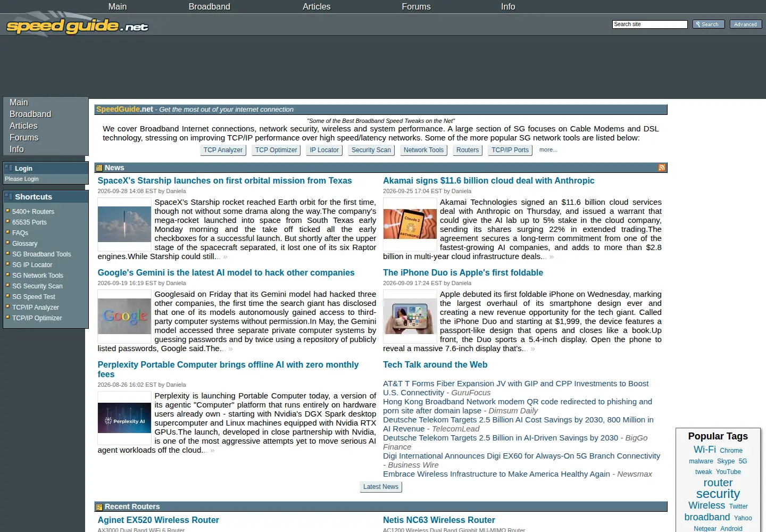Screen dimensions: 766x532
Task: Open the Aginet EX520 Wireless Router link
Action: [158, 520]
